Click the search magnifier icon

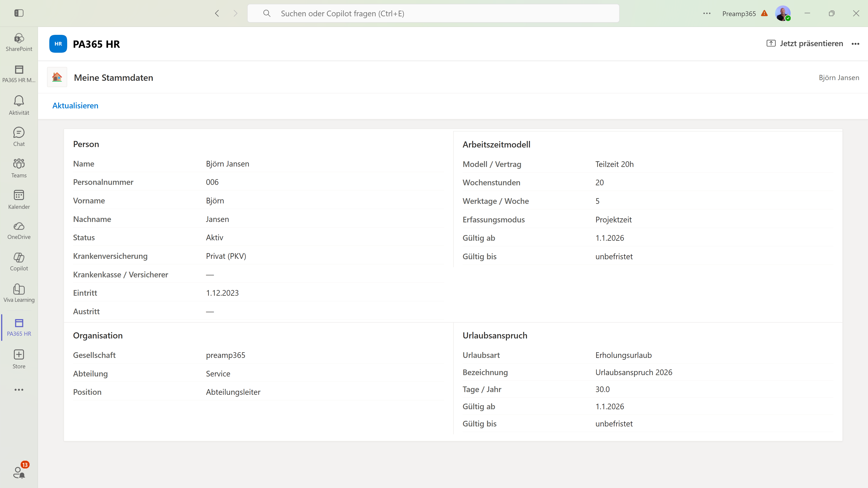(267, 13)
